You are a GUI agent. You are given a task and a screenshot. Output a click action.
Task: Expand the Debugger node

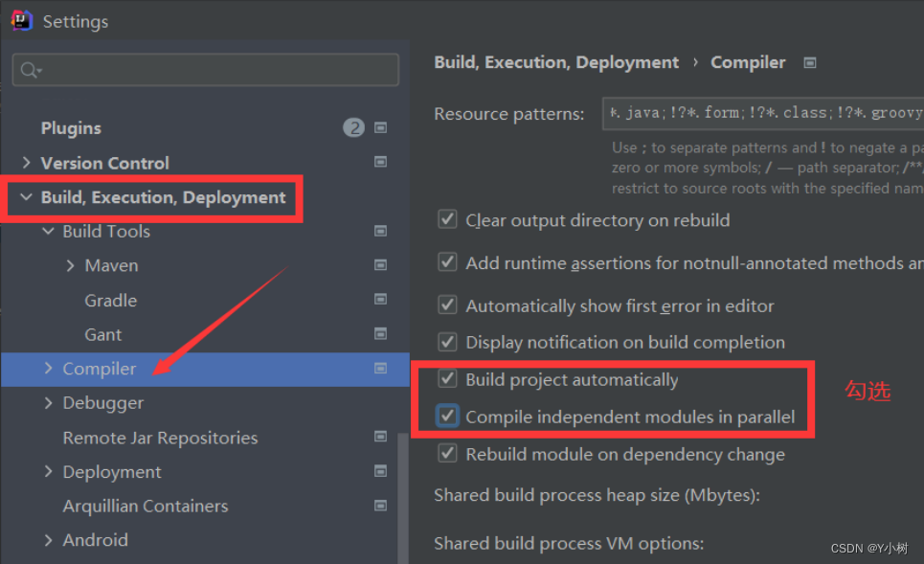pos(48,402)
